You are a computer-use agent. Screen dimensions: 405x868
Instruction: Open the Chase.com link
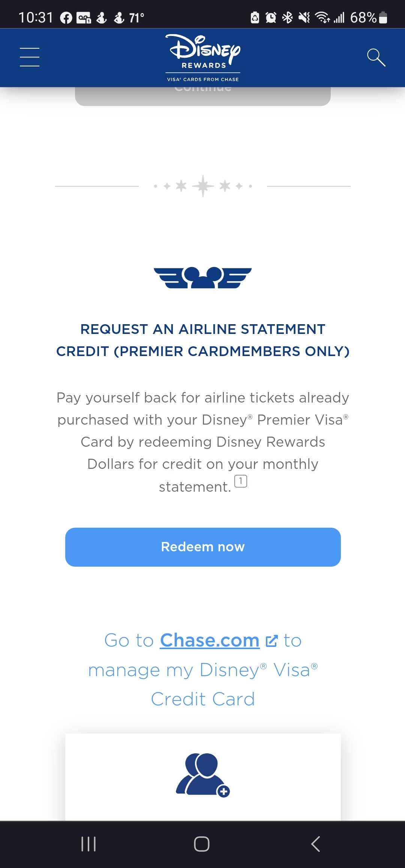(x=210, y=641)
